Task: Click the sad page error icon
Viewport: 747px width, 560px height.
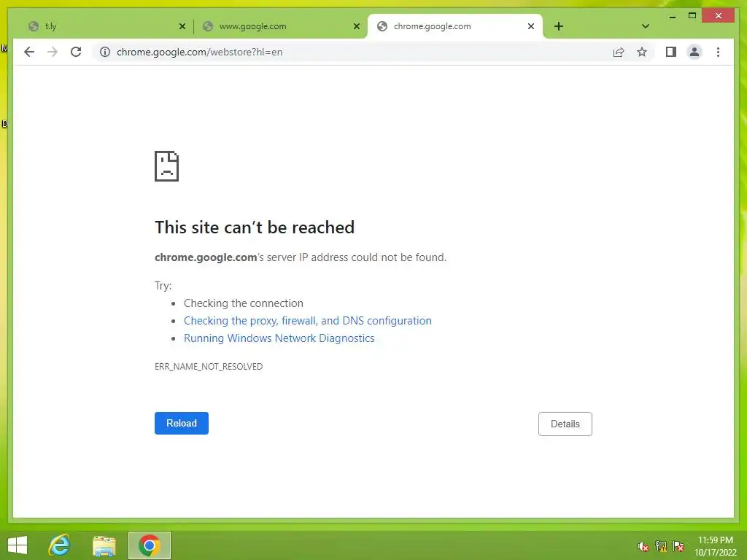Action: point(167,166)
